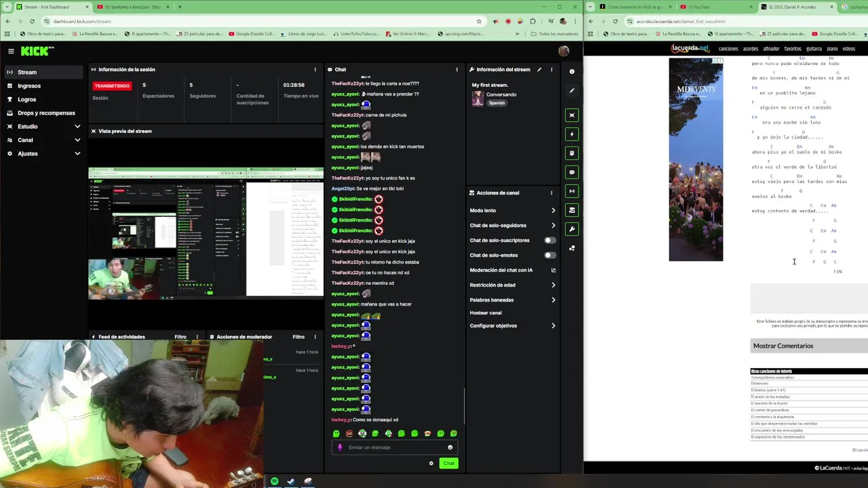Click the chat scrollbar thumb
The height and width of the screenshot is (488, 868).
coord(464,405)
